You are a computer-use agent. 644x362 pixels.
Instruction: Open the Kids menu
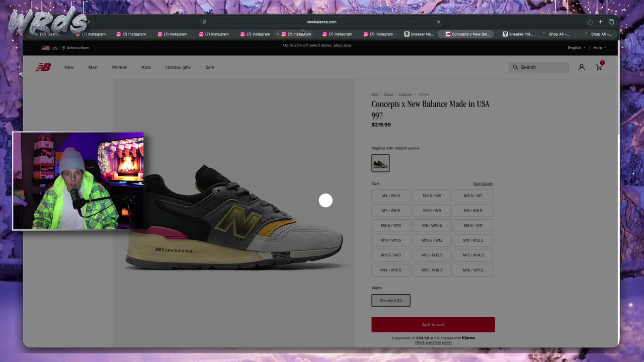[146, 67]
